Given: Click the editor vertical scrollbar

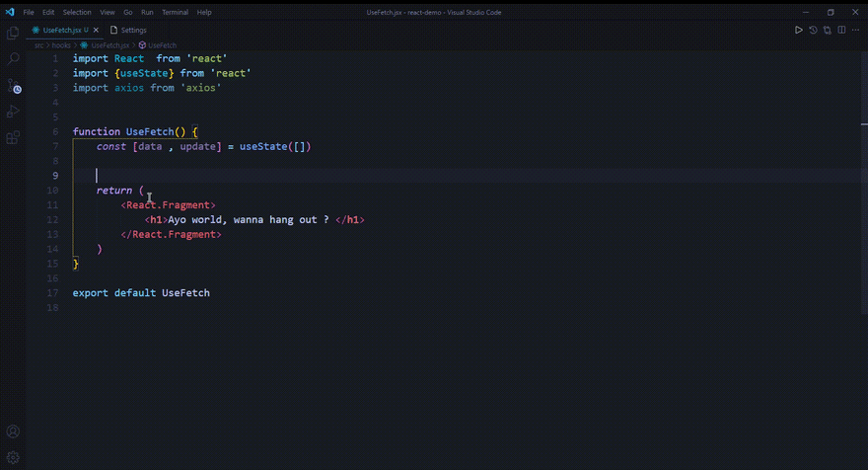Looking at the screenshot, I should (864, 183).
